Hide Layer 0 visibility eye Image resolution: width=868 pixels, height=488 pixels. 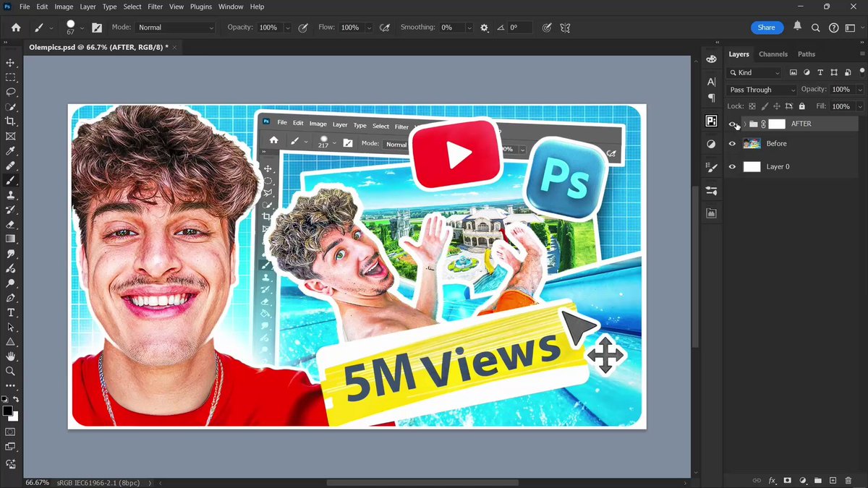coord(732,167)
